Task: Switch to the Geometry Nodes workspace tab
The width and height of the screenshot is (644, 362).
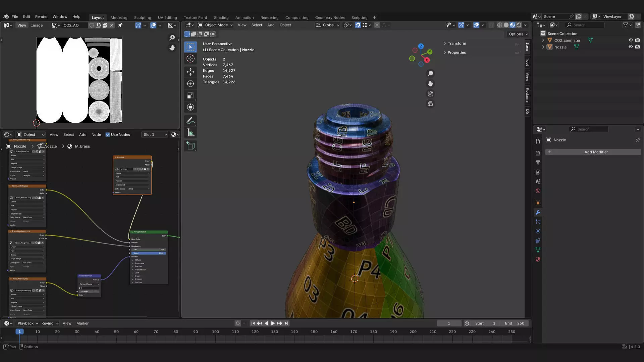Action: [330, 17]
